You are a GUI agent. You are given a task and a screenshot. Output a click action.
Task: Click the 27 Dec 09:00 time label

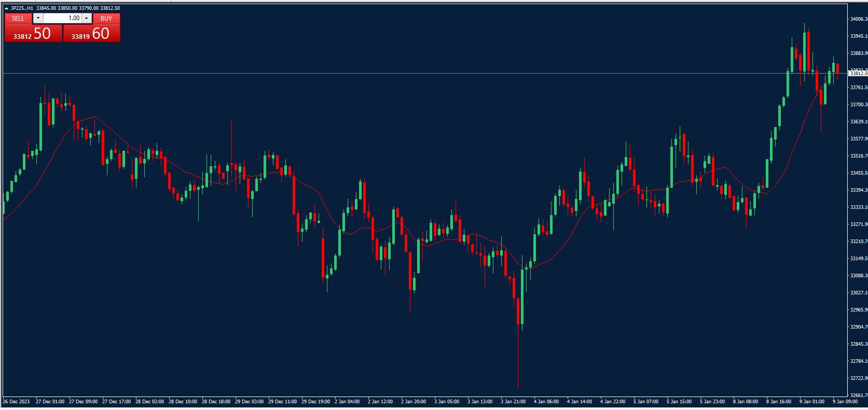(x=84, y=401)
